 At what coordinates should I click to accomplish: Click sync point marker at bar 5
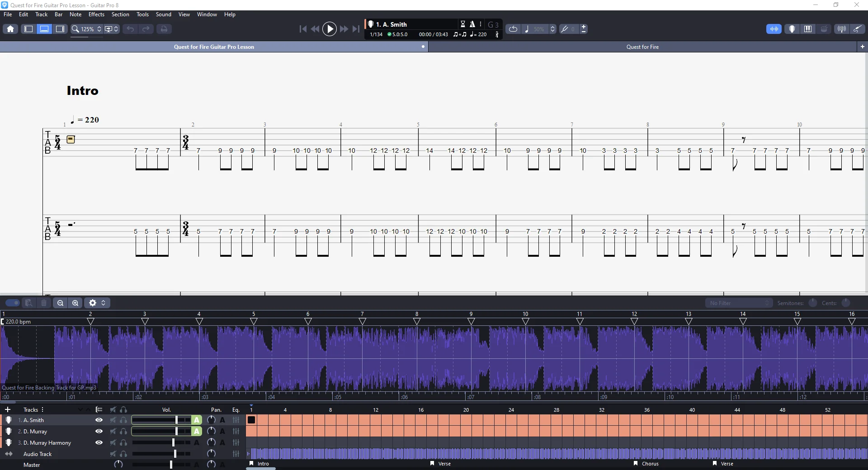254,321
